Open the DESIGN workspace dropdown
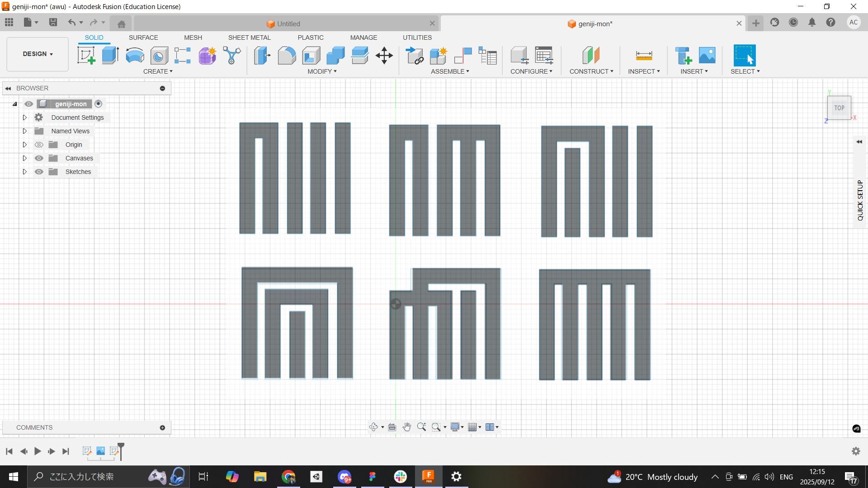868x488 pixels. point(38,54)
